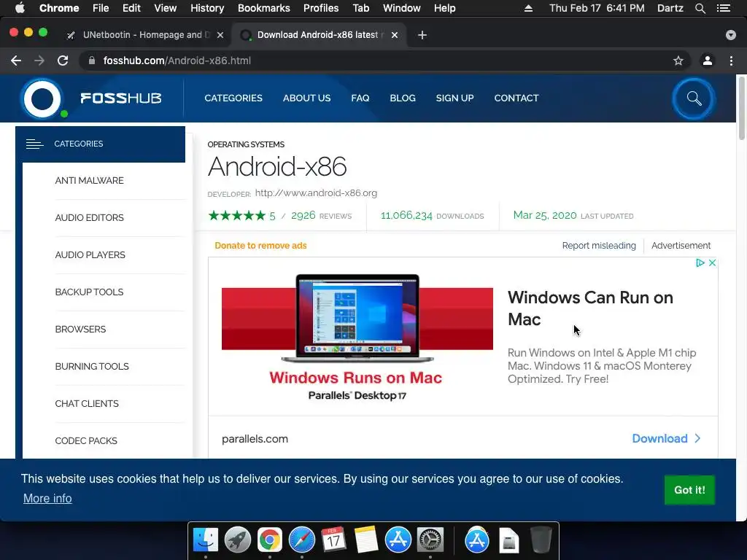Click the site lock icon in address bar
The image size is (747, 560).
[x=93, y=61]
